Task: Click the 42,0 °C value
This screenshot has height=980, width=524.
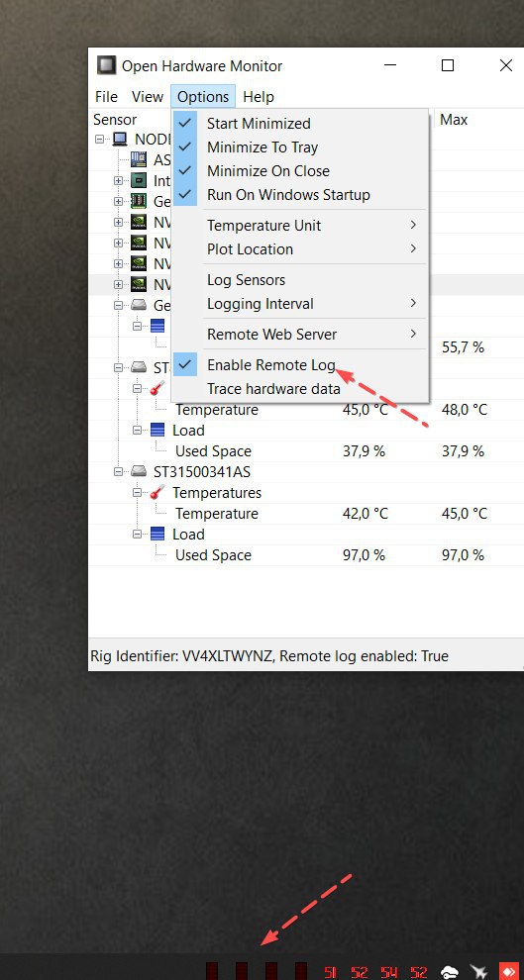Action: pyautogui.click(x=366, y=513)
